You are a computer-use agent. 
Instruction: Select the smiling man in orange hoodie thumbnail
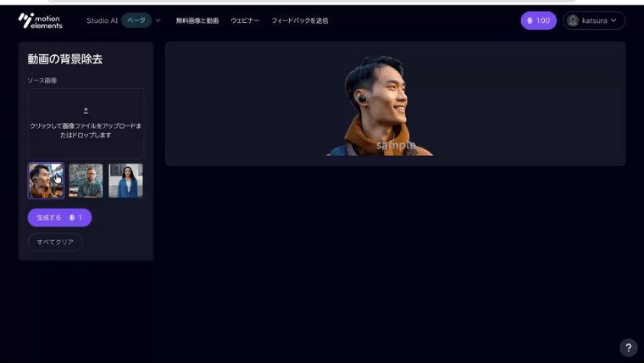click(x=46, y=181)
